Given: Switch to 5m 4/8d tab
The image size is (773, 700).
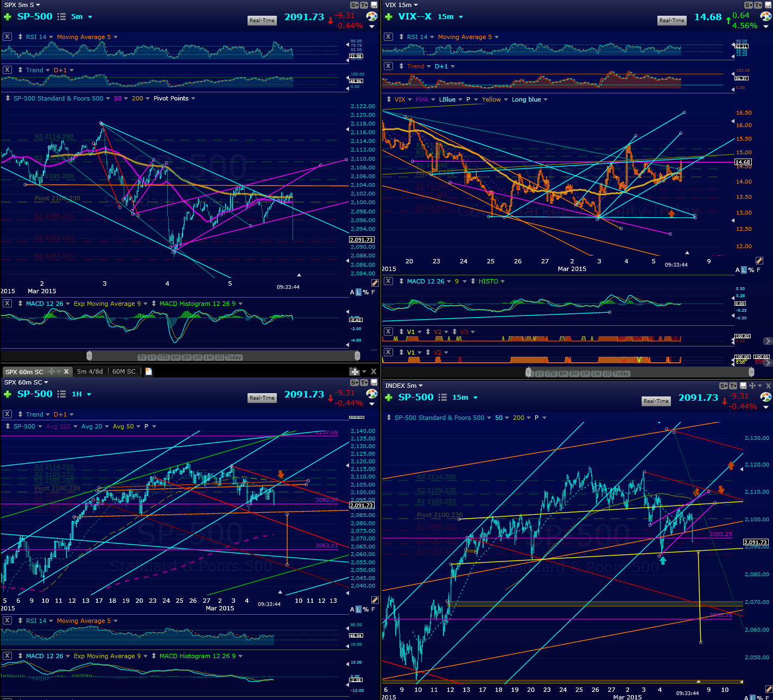Looking at the screenshot, I should click(x=90, y=371).
